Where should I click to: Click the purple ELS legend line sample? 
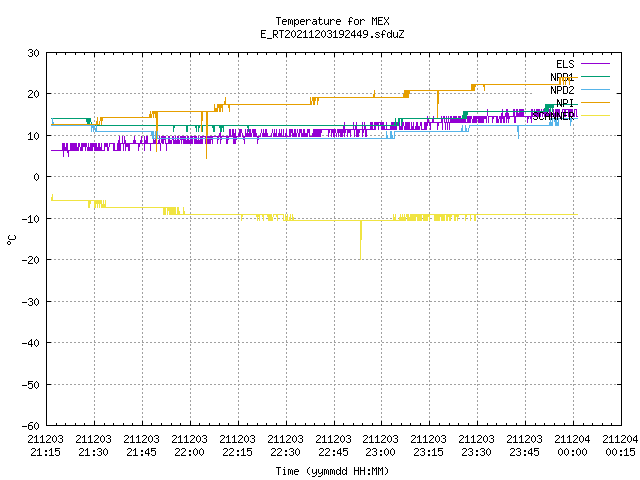tap(595, 64)
